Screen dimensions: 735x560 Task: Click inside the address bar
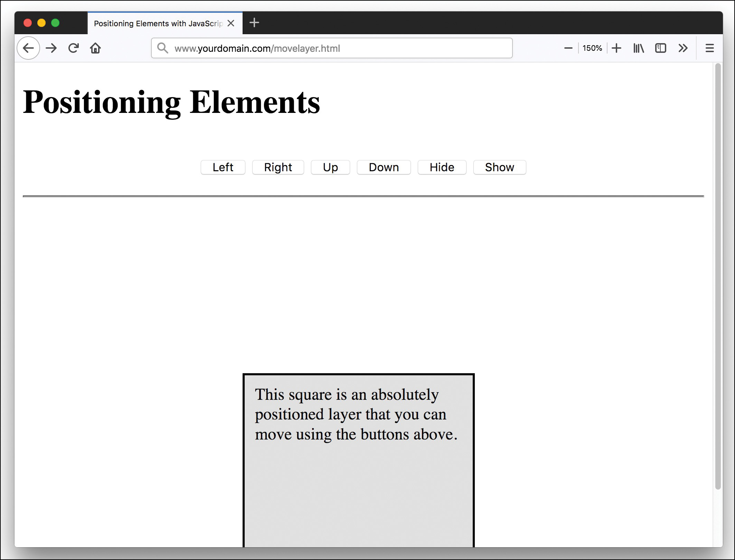point(332,48)
